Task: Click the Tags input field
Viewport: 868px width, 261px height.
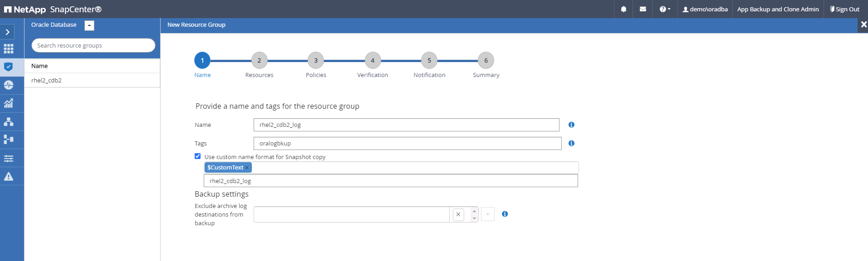Action: [407, 144]
